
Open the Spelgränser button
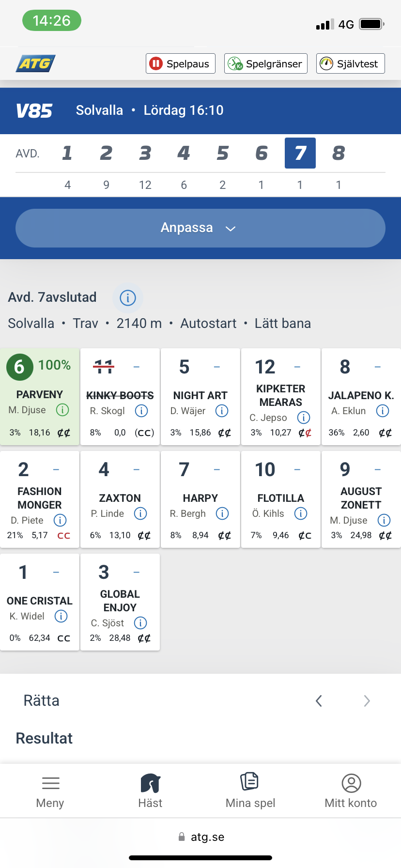[265, 63]
